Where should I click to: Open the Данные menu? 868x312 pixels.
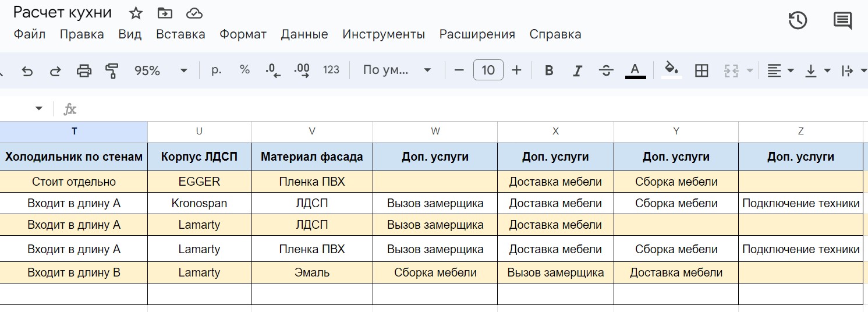point(304,34)
